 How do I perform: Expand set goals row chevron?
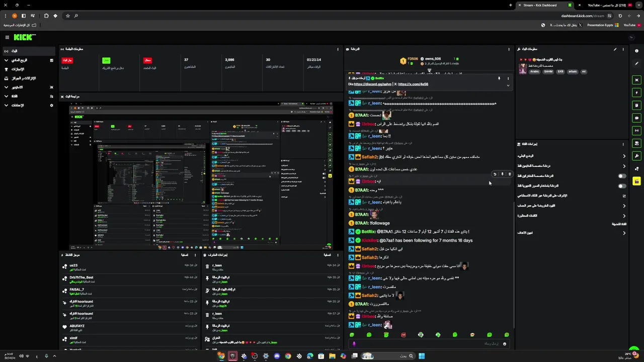click(624, 233)
